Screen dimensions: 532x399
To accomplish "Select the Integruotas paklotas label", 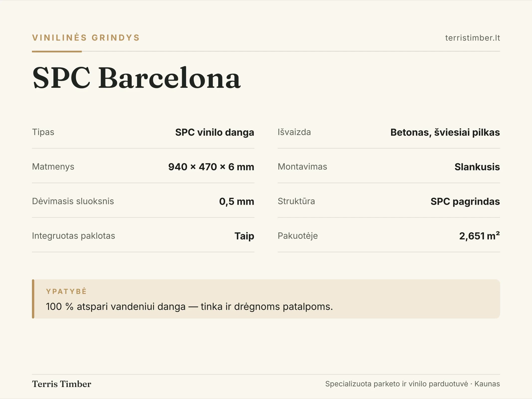I will (73, 236).
